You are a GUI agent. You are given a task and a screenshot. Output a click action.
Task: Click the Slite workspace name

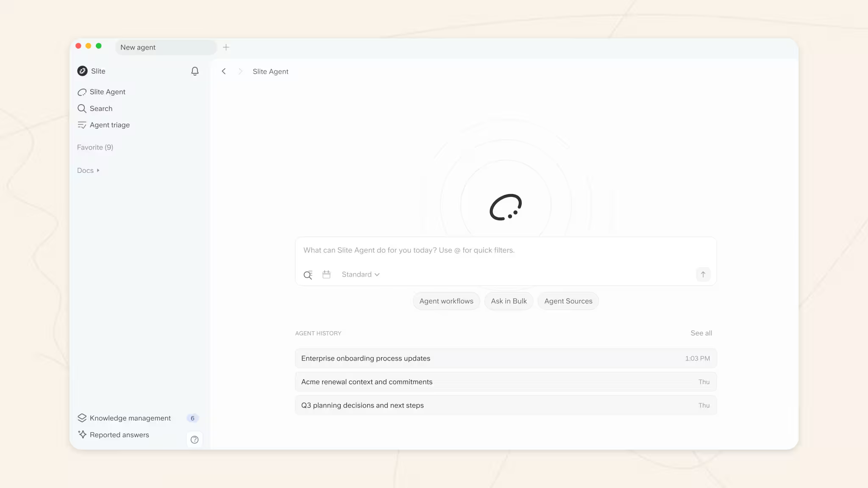(98, 71)
